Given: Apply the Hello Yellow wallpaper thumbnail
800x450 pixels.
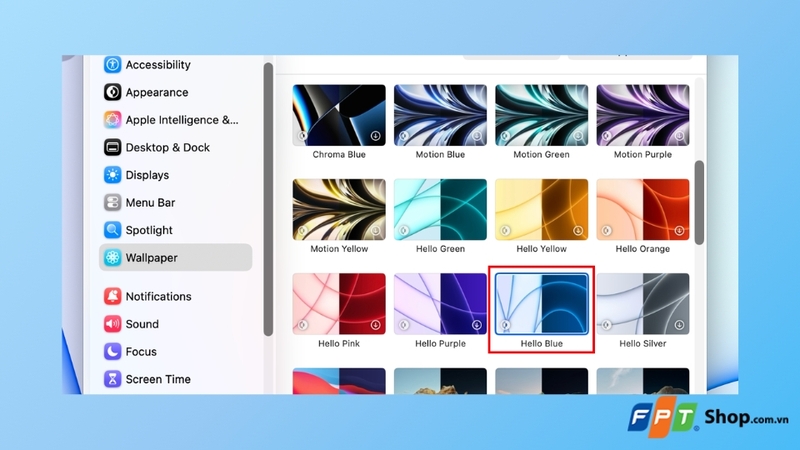Looking at the screenshot, I should tap(541, 210).
